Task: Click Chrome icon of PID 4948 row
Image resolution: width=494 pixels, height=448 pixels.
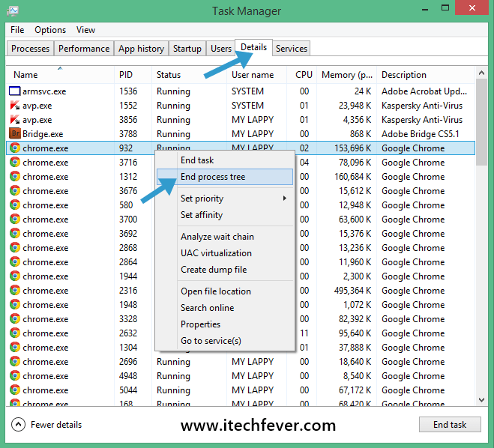Action: [x=15, y=375]
